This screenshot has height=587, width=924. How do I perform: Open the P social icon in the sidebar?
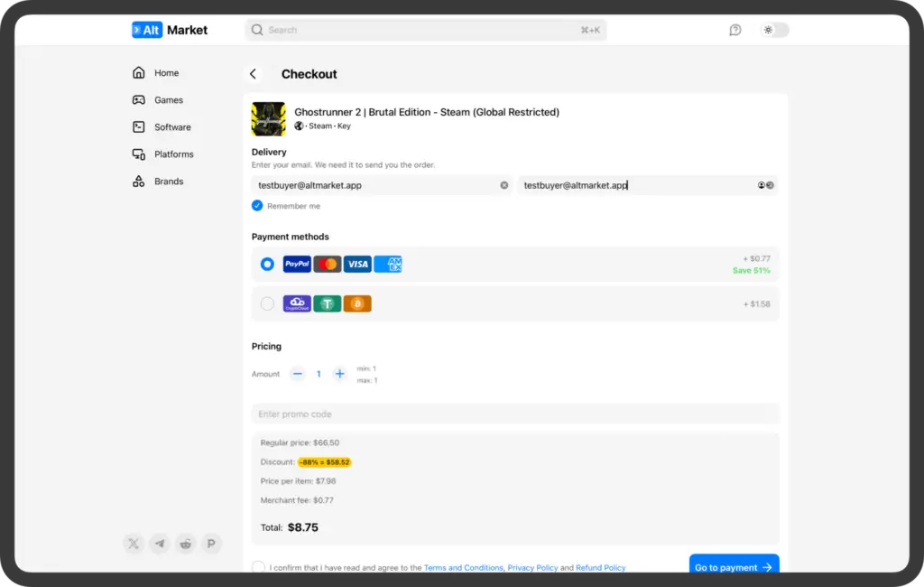(x=211, y=544)
